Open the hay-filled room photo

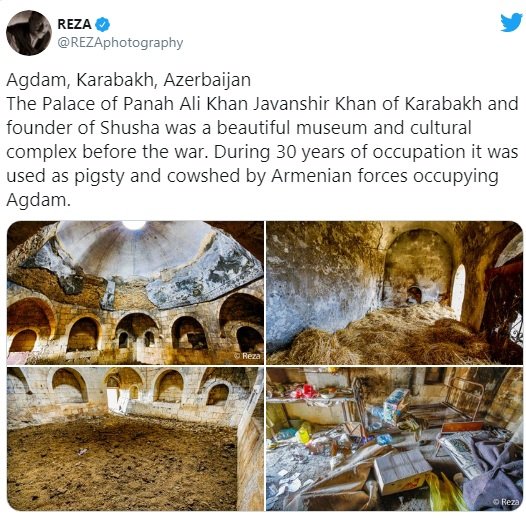[x=394, y=293]
